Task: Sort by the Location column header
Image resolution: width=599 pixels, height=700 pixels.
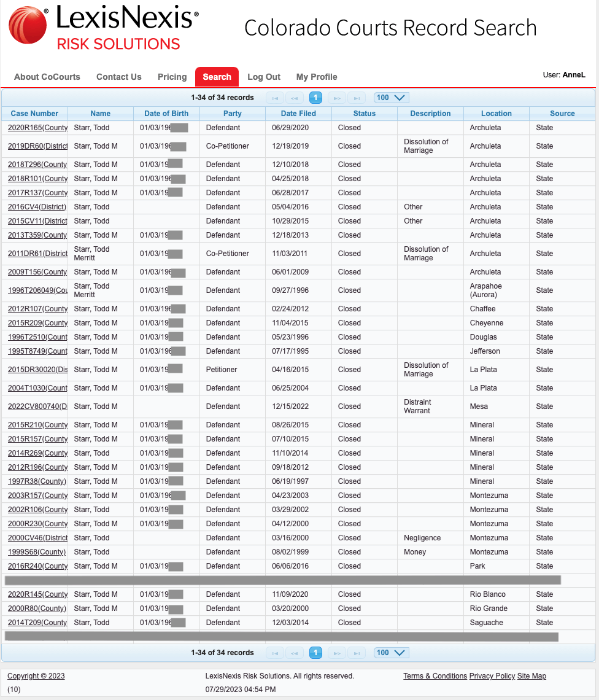Action: tap(497, 114)
